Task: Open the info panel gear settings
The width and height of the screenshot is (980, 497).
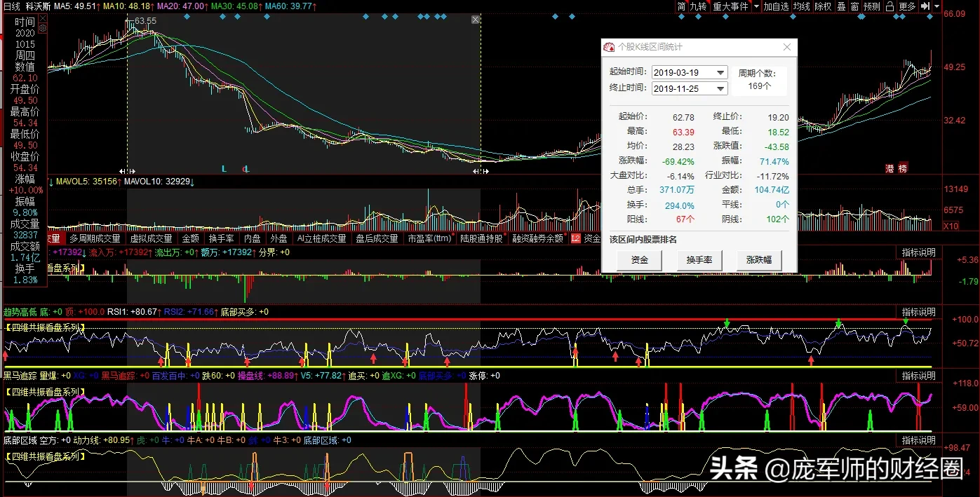Action: (42, 29)
